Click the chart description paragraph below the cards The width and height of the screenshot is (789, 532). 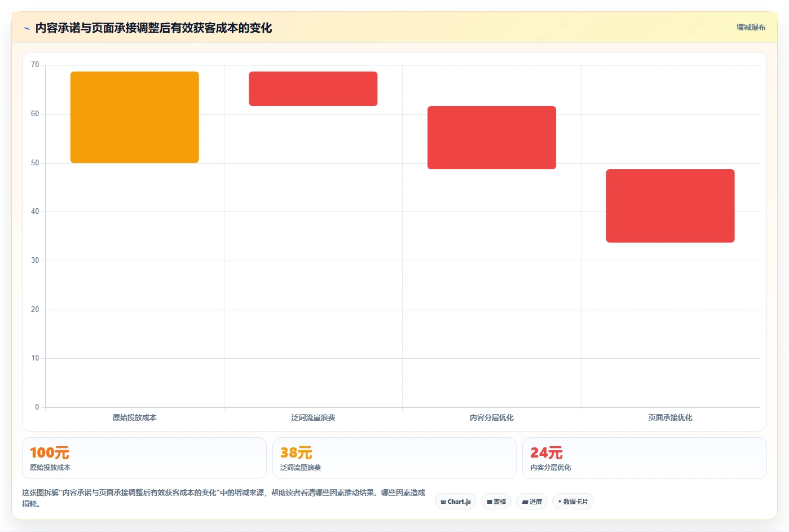[x=224, y=498]
